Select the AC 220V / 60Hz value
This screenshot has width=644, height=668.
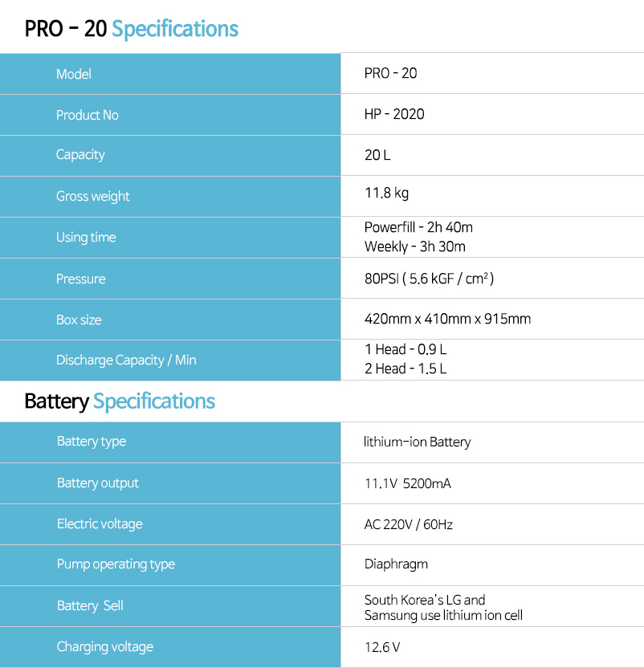pyautogui.click(x=408, y=524)
